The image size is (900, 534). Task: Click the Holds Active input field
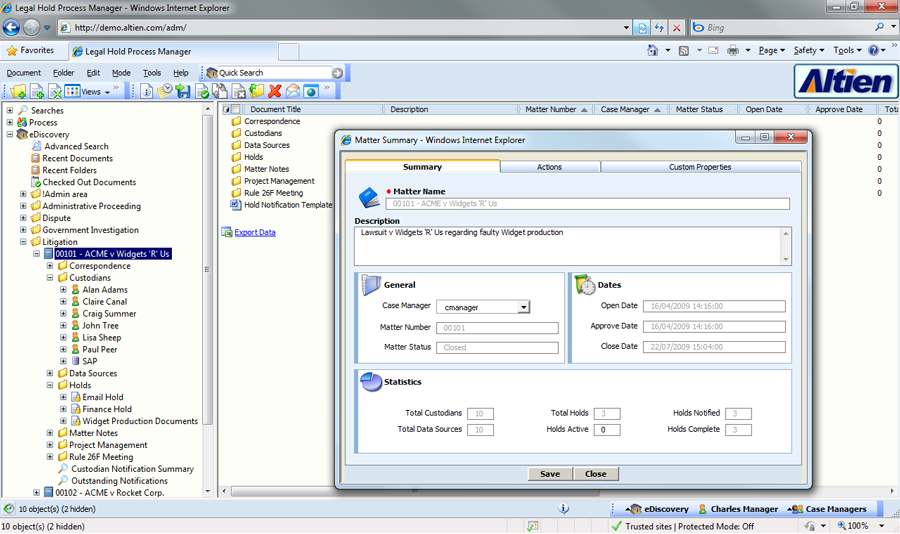[x=607, y=430]
